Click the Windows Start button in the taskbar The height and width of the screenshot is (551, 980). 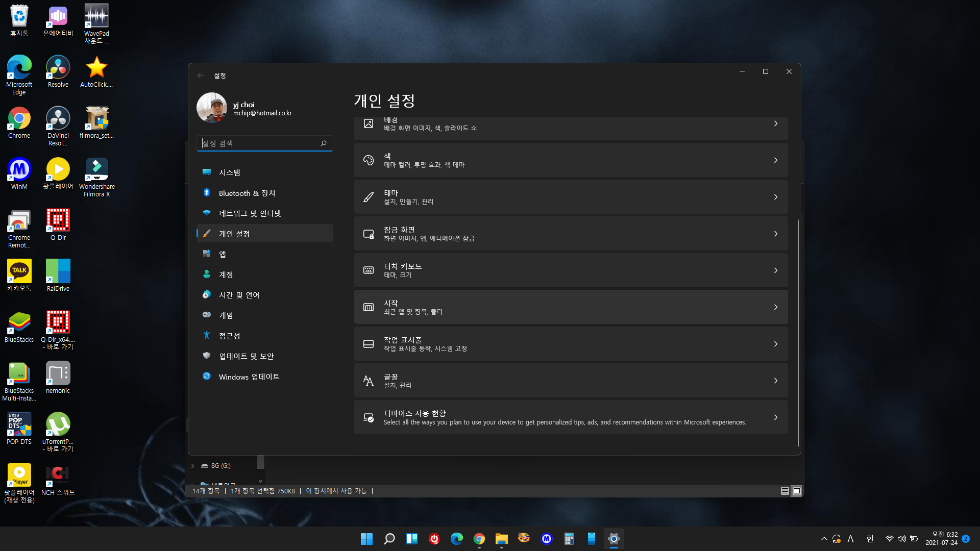click(366, 539)
